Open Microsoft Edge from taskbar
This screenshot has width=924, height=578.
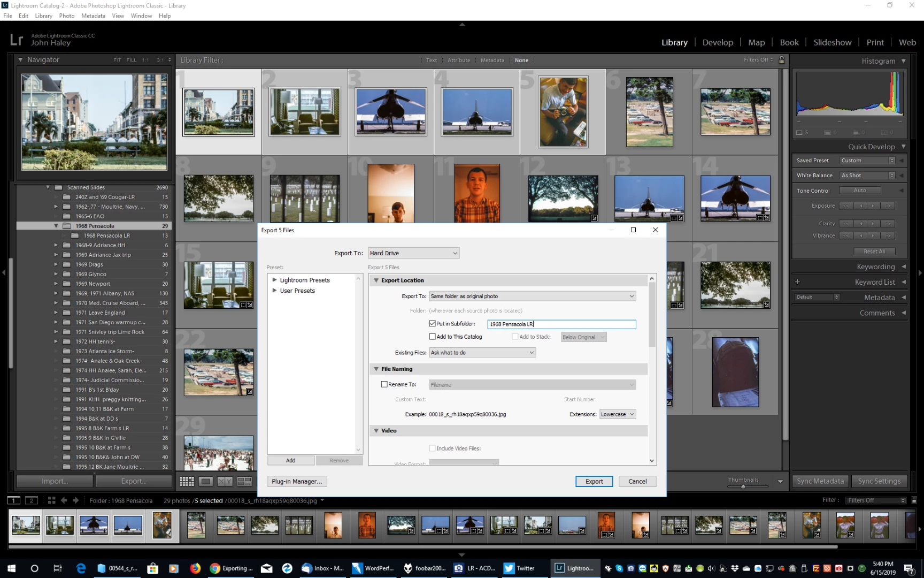click(x=81, y=568)
